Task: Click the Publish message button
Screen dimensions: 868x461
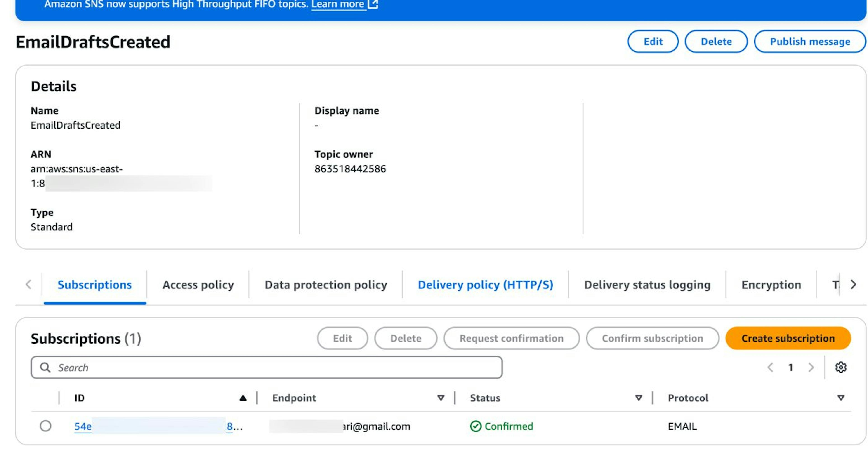Action: [x=809, y=41]
